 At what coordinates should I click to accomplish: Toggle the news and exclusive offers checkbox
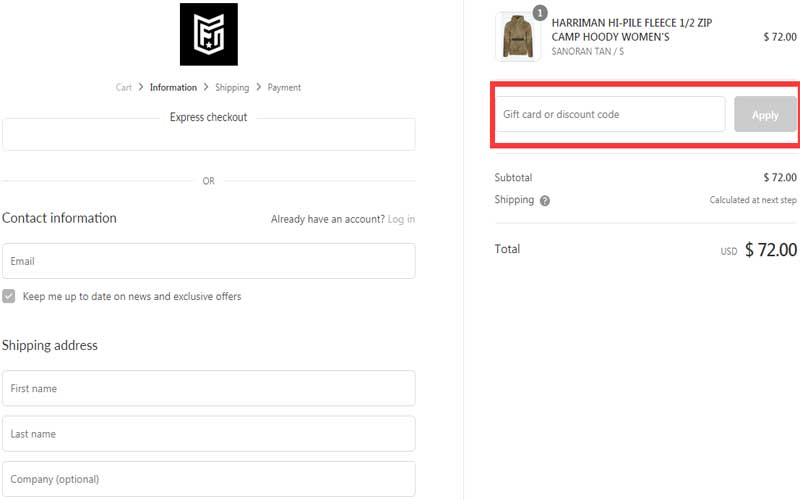coord(9,297)
